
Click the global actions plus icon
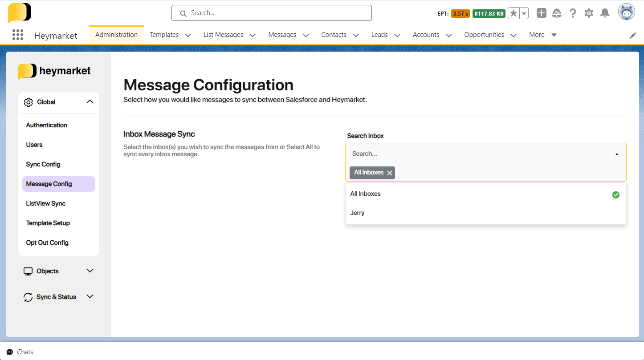[541, 13]
